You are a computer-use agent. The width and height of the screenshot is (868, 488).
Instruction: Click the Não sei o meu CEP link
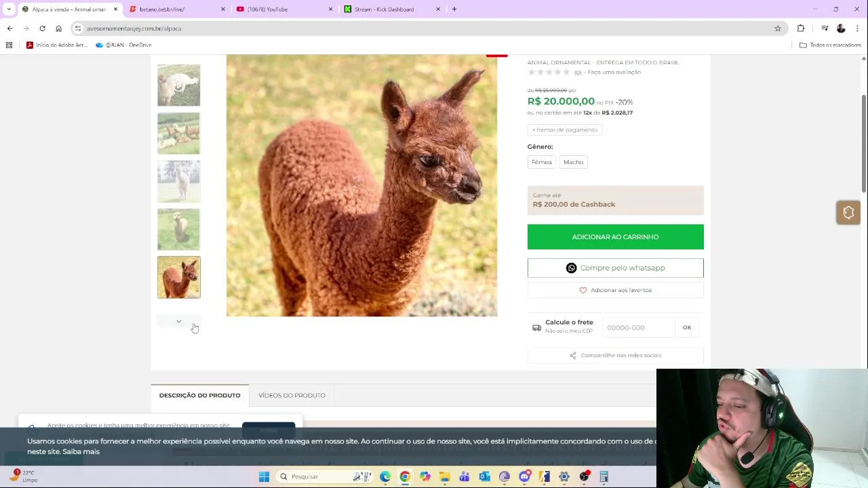pos(569,331)
